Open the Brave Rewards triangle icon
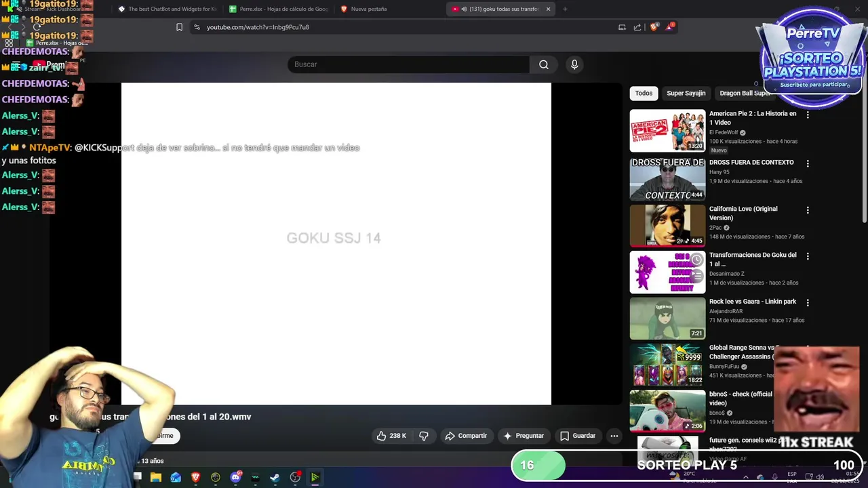The height and width of the screenshot is (488, 868). (x=670, y=26)
